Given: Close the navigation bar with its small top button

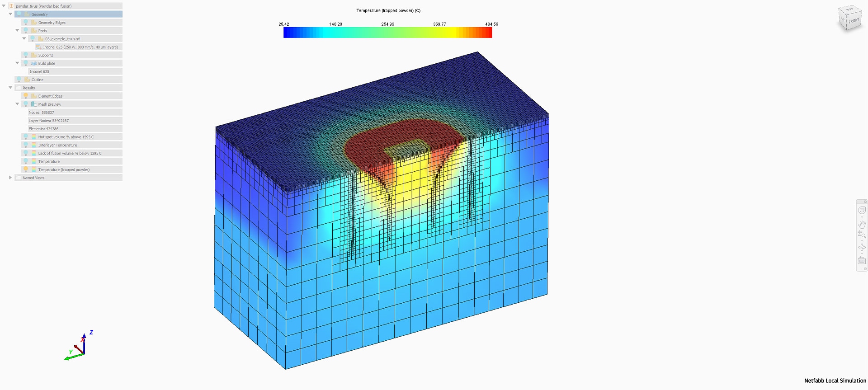Looking at the screenshot, I should tap(865, 202).
